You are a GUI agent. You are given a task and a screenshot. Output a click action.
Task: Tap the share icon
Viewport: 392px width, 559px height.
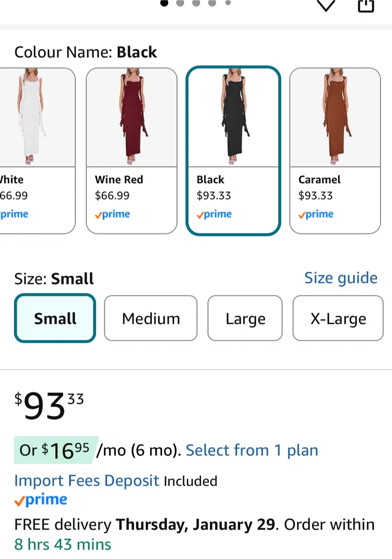click(366, 5)
